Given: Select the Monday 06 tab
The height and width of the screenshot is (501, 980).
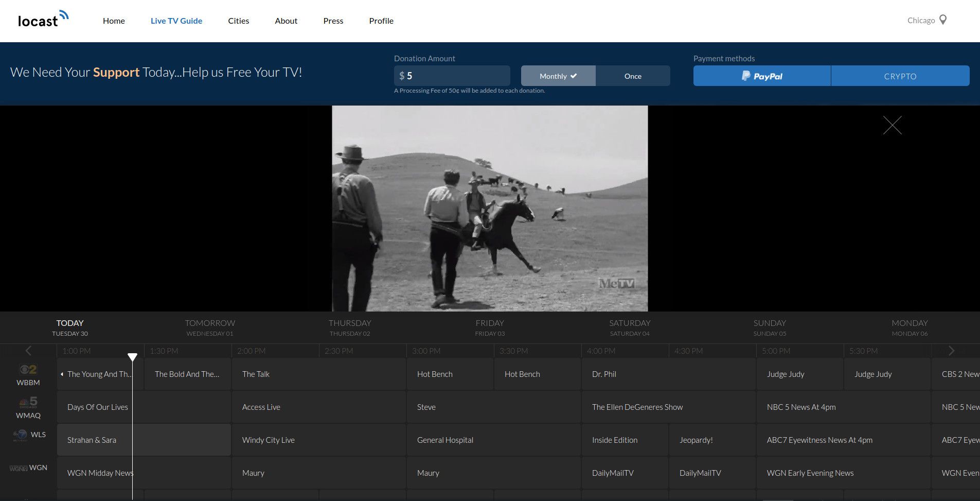Looking at the screenshot, I should [910, 327].
